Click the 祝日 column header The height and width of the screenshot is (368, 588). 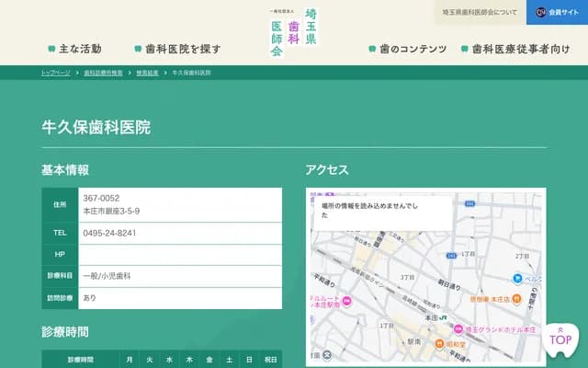coord(270,360)
